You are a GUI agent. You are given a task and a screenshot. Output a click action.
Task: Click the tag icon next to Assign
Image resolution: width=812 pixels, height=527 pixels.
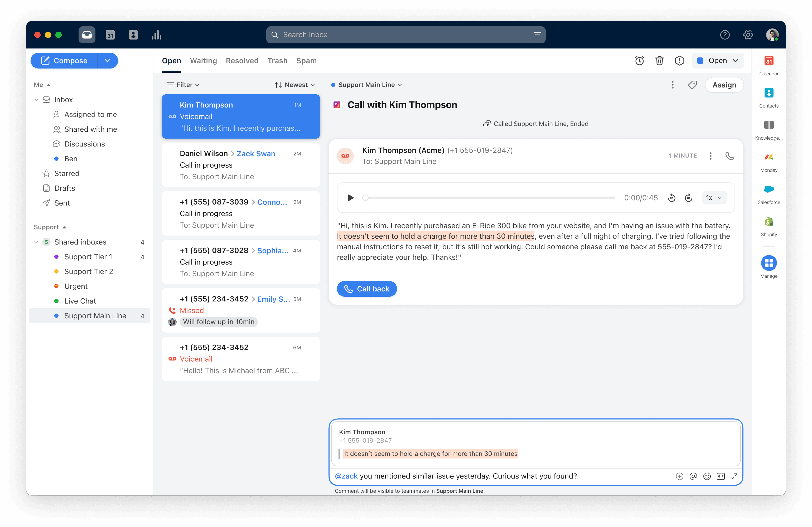tap(692, 85)
